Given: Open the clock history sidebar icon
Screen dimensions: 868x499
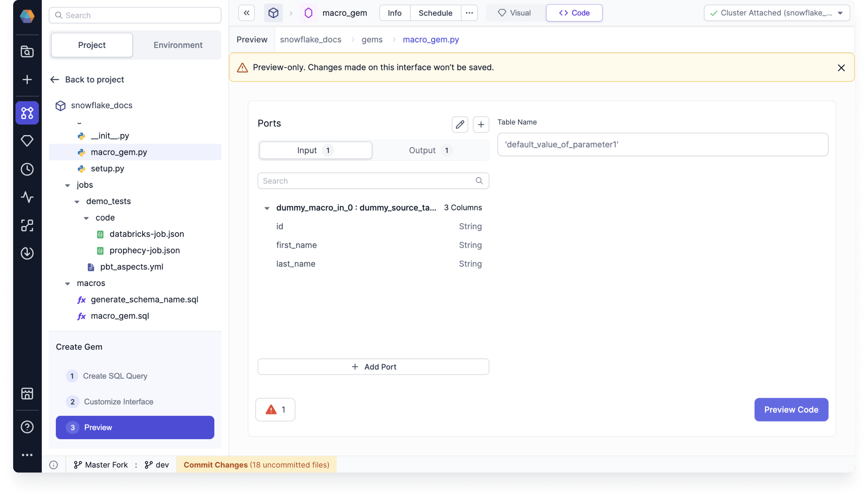Looking at the screenshot, I should [27, 169].
